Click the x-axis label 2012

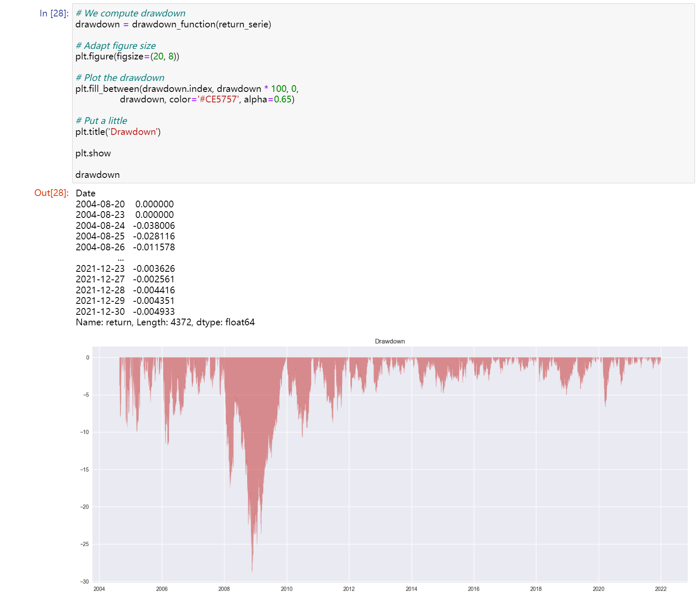[349, 589]
